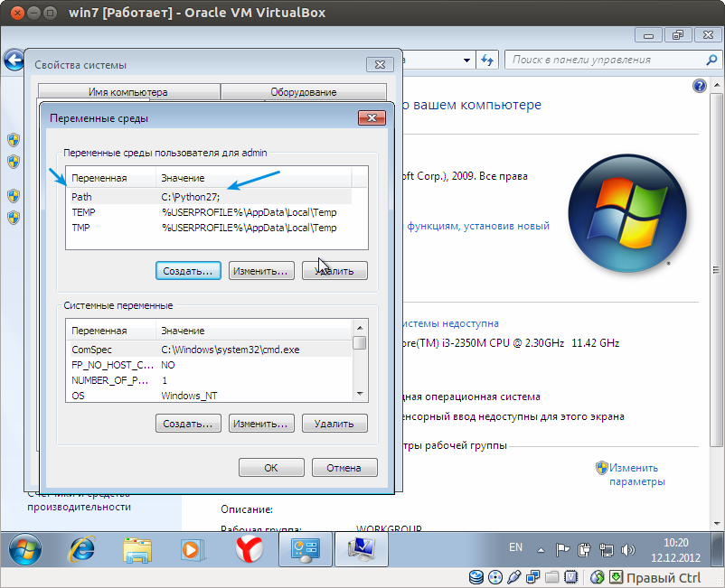Click VirtualBox network adapters indicator

pyautogui.click(x=533, y=577)
